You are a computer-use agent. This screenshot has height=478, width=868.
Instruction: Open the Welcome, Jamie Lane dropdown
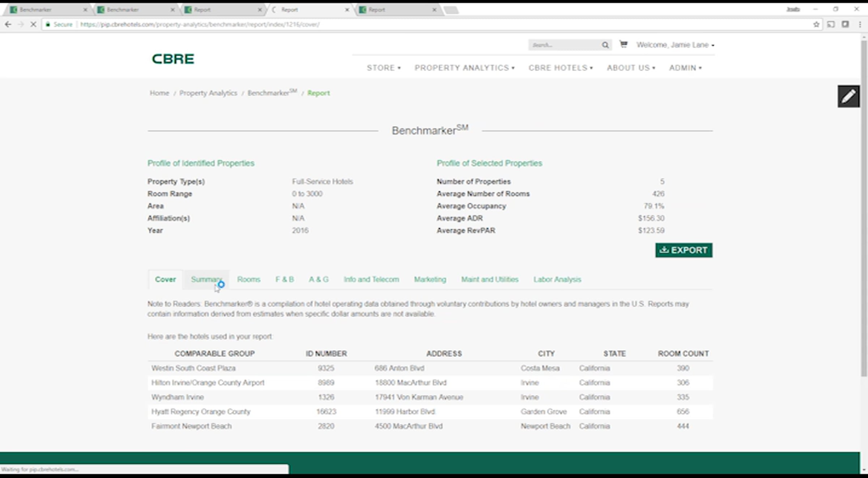675,45
